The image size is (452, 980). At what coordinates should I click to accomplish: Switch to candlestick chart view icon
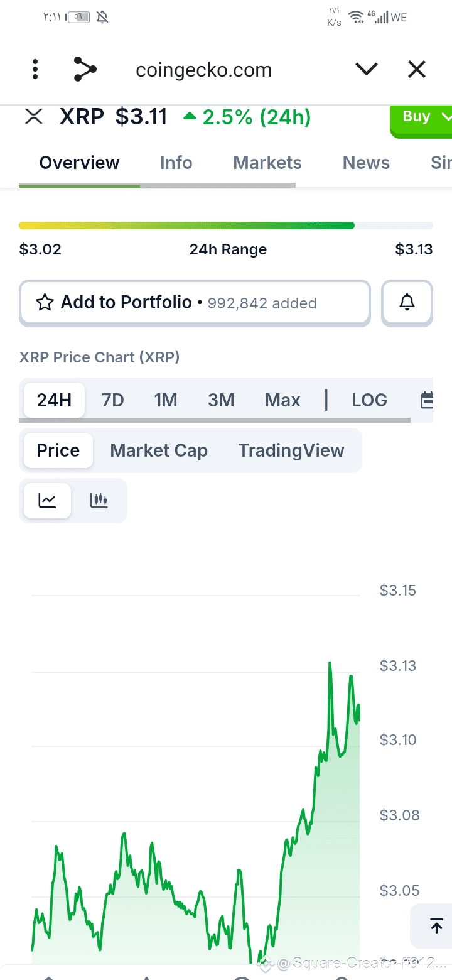pyautogui.click(x=99, y=500)
